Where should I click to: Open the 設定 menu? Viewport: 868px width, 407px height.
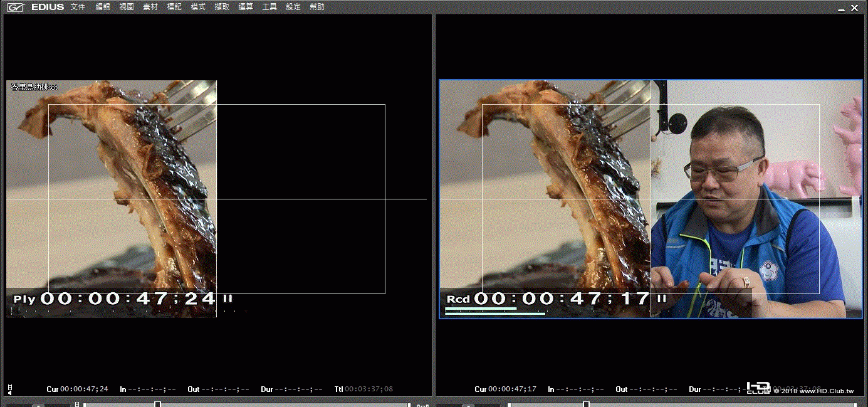click(x=293, y=7)
